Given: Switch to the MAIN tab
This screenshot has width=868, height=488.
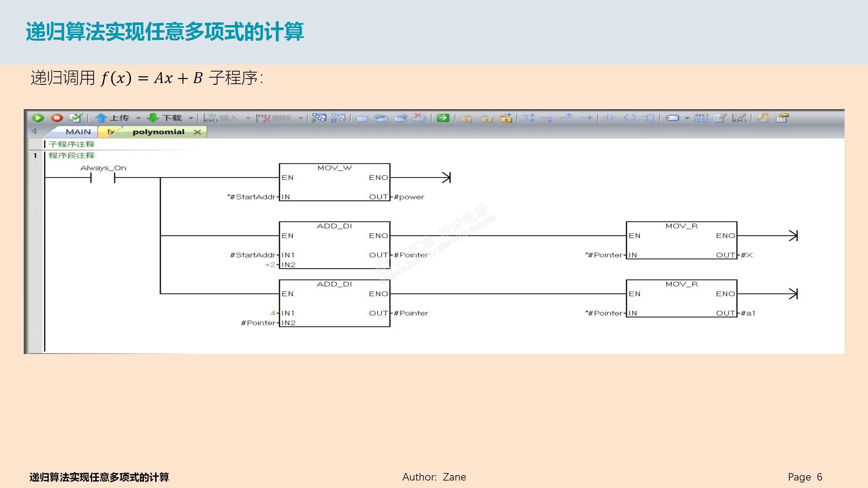Looking at the screenshot, I should pyautogui.click(x=78, y=132).
